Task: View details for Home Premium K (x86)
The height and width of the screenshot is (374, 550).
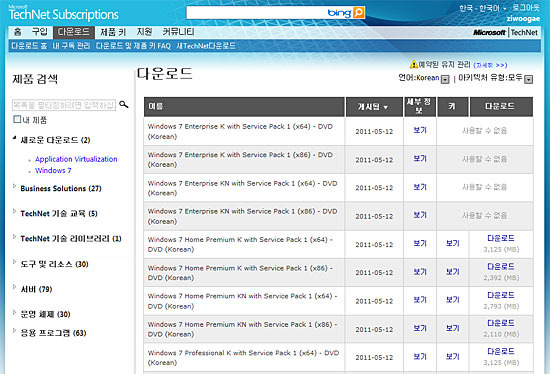Action: (420, 272)
